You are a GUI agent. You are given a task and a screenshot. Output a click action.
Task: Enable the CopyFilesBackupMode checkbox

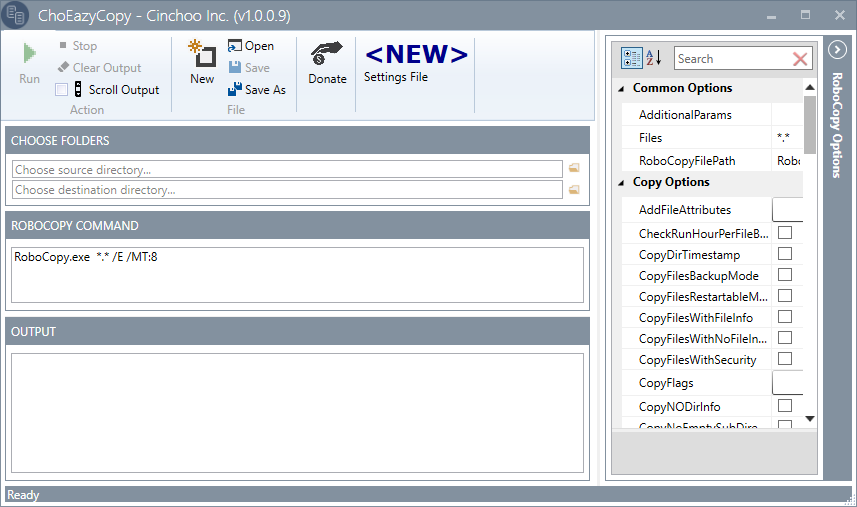(x=785, y=275)
